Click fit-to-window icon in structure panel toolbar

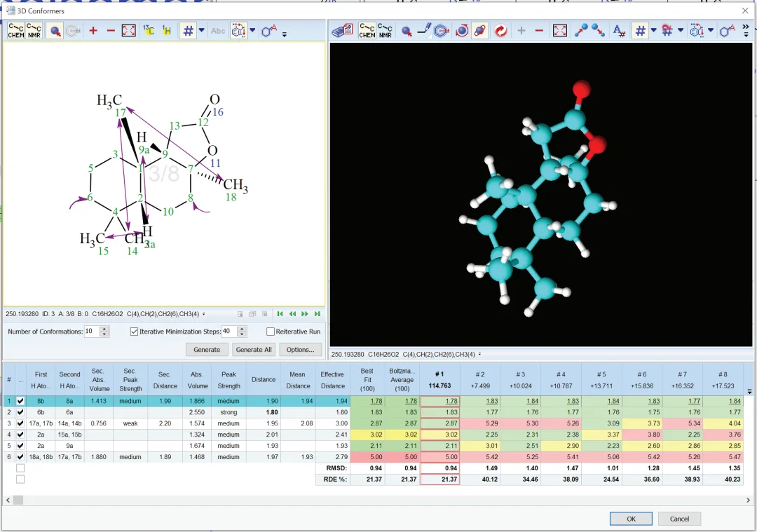click(129, 31)
